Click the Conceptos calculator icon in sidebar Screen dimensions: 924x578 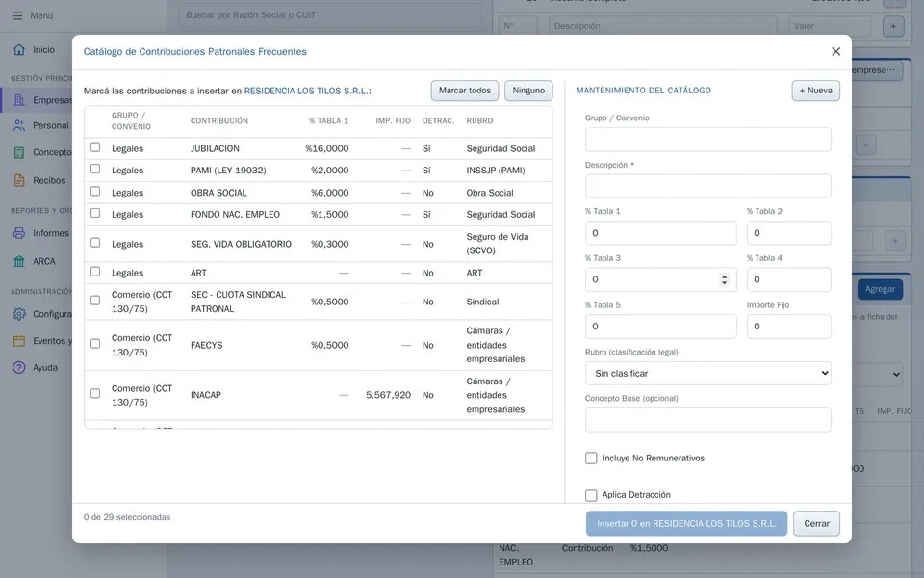(x=19, y=152)
